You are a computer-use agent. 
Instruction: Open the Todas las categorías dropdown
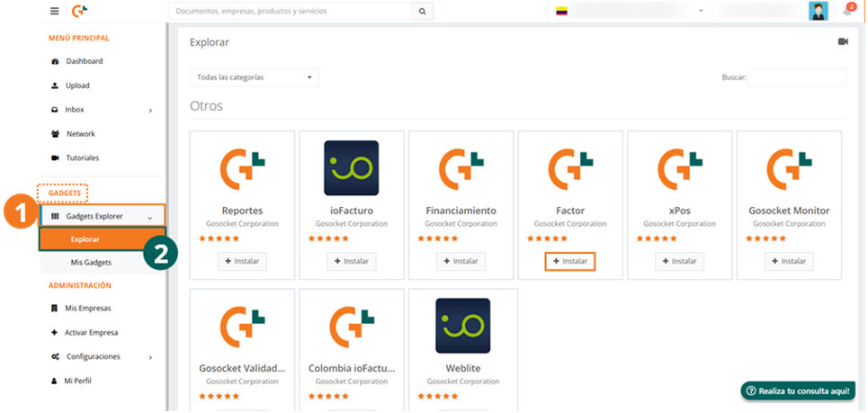tap(255, 77)
